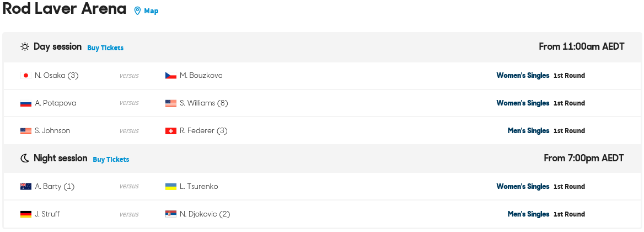
Task: Click the German flag next to J. Struff
Action: pyautogui.click(x=26, y=214)
